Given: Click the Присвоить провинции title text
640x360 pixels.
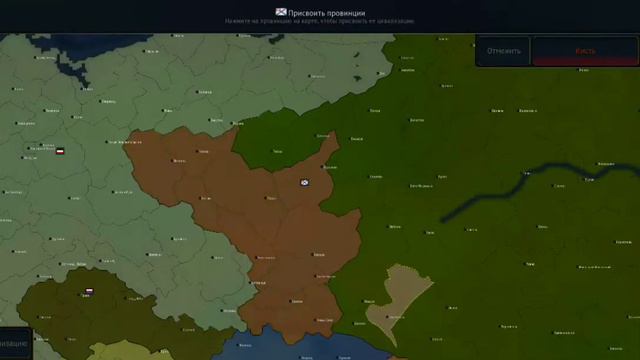Looking at the screenshot, I should (327, 13).
